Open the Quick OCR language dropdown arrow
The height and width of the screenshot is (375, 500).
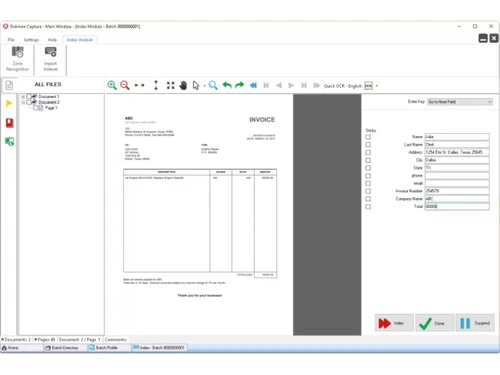coord(377,86)
